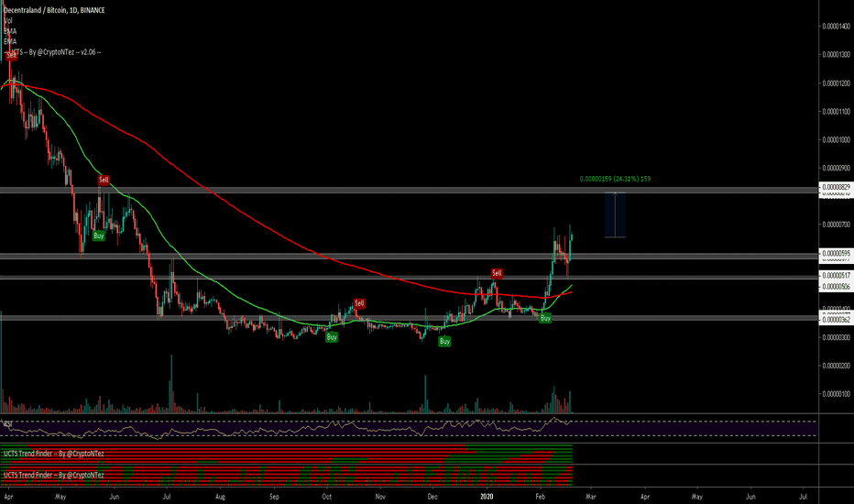
Task: Click the 0.00000100 price scale value
Action: coord(836,394)
